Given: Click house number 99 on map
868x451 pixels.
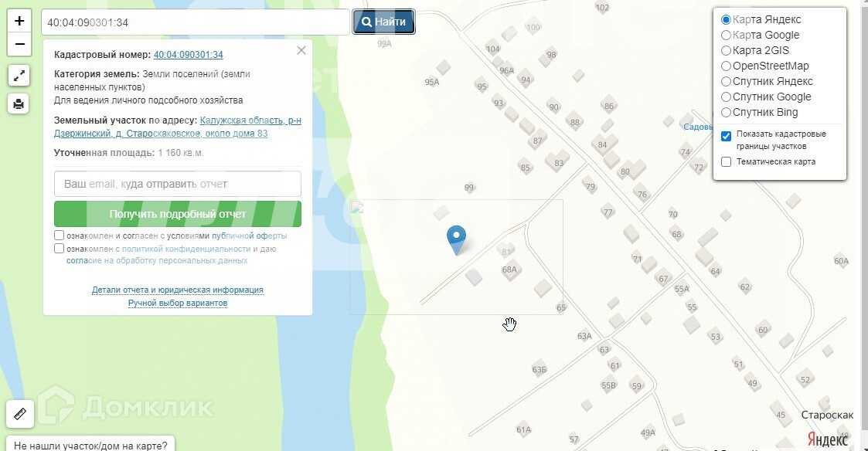Looking at the screenshot, I should tap(469, 188).
